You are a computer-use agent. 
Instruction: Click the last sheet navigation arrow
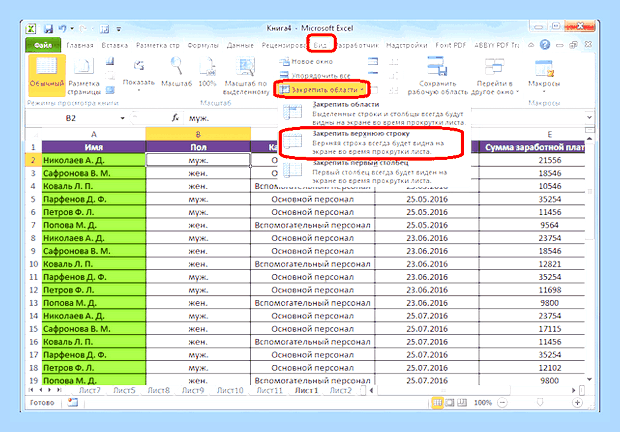(59, 390)
